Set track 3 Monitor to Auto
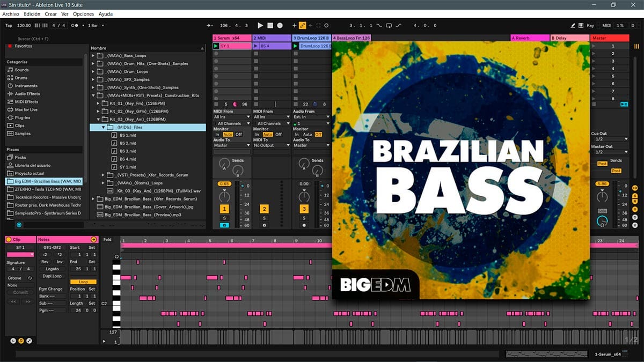The height and width of the screenshot is (362, 644). tap(308, 135)
